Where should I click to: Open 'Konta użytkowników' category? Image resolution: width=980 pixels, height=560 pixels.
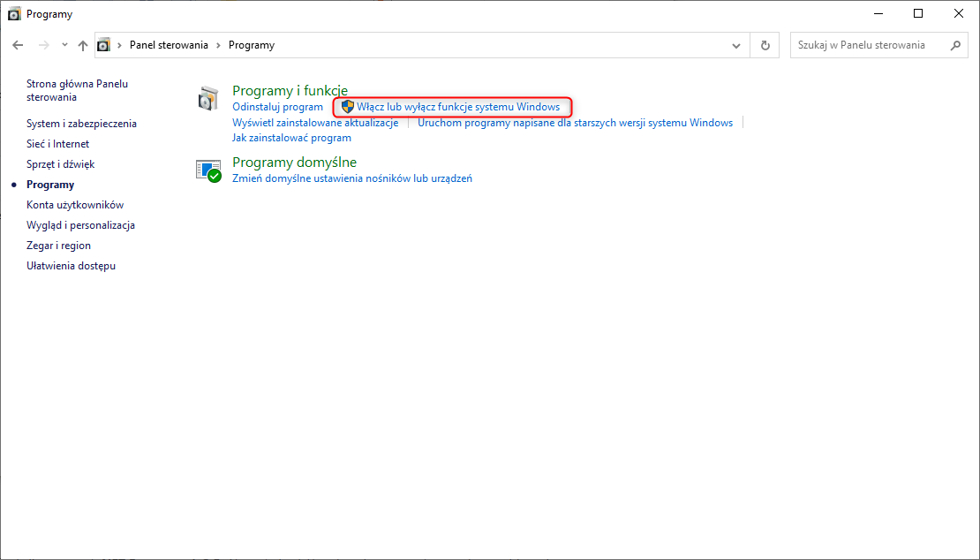coord(75,205)
